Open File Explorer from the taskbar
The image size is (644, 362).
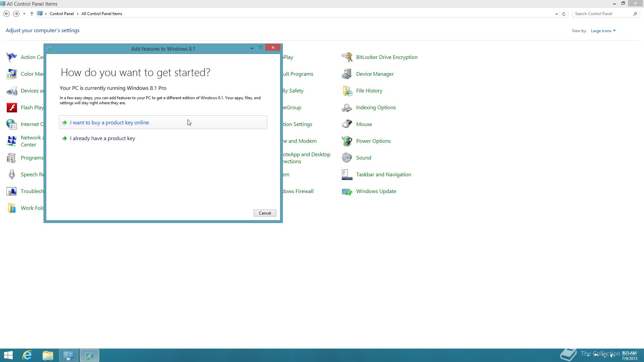[x=48, y=355]
